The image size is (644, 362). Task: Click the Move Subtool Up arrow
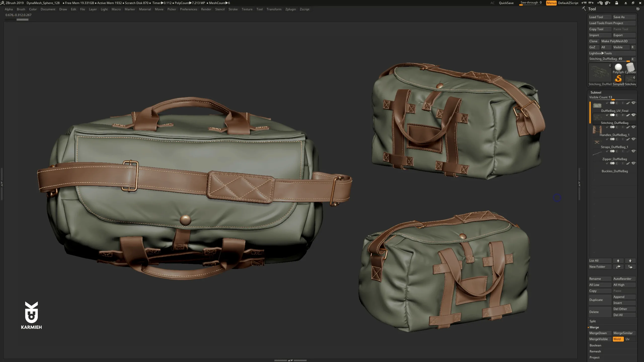pos(618,261)
